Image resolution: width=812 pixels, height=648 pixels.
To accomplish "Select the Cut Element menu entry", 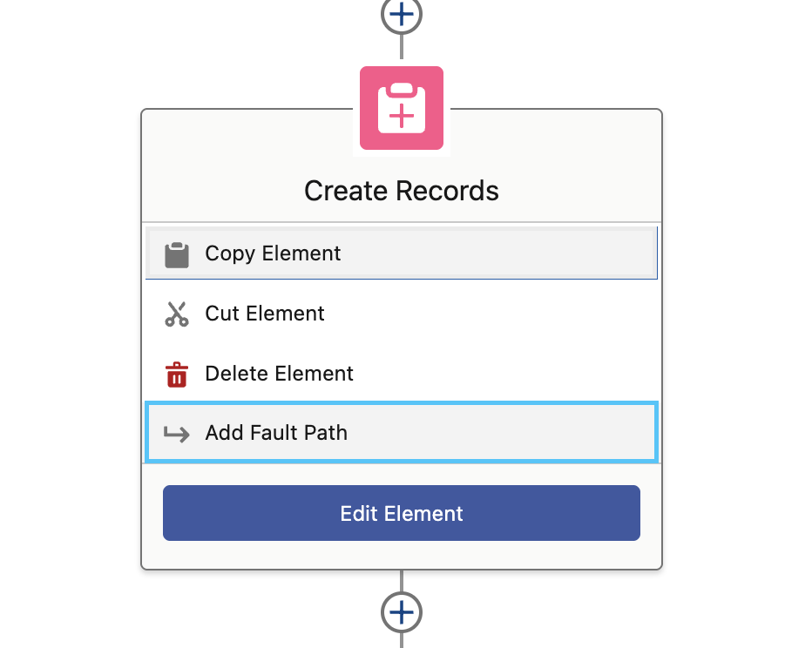I will point(265,314).
